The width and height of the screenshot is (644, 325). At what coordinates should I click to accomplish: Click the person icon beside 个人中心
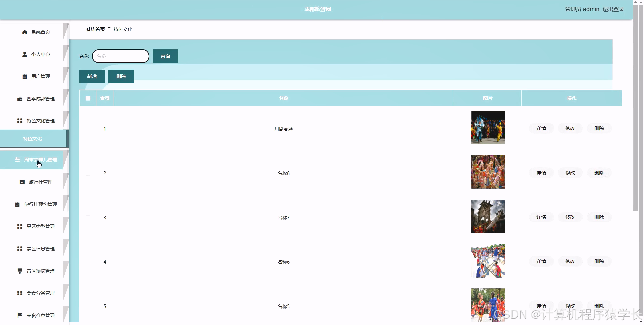click(25, 54)
